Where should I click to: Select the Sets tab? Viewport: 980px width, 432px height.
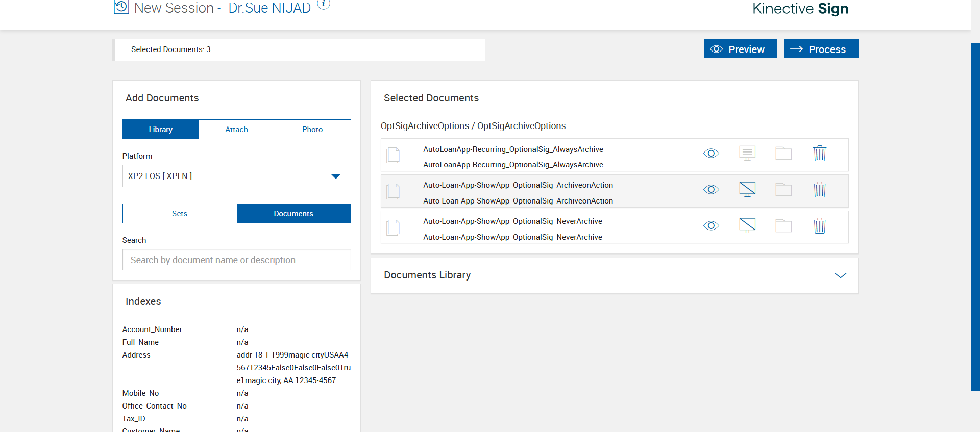point(180,214)
